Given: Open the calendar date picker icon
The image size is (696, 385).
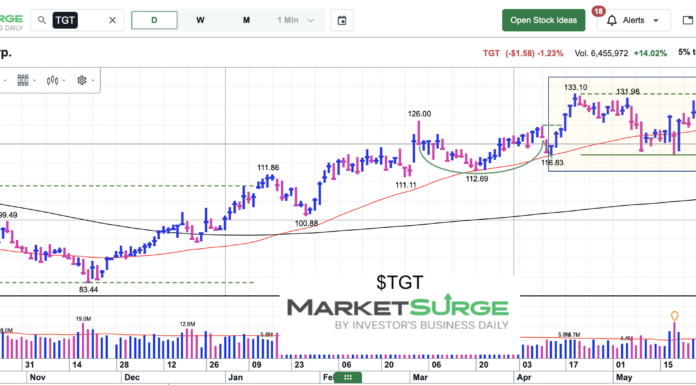Looking at the screenshot, I should (342, 20).
